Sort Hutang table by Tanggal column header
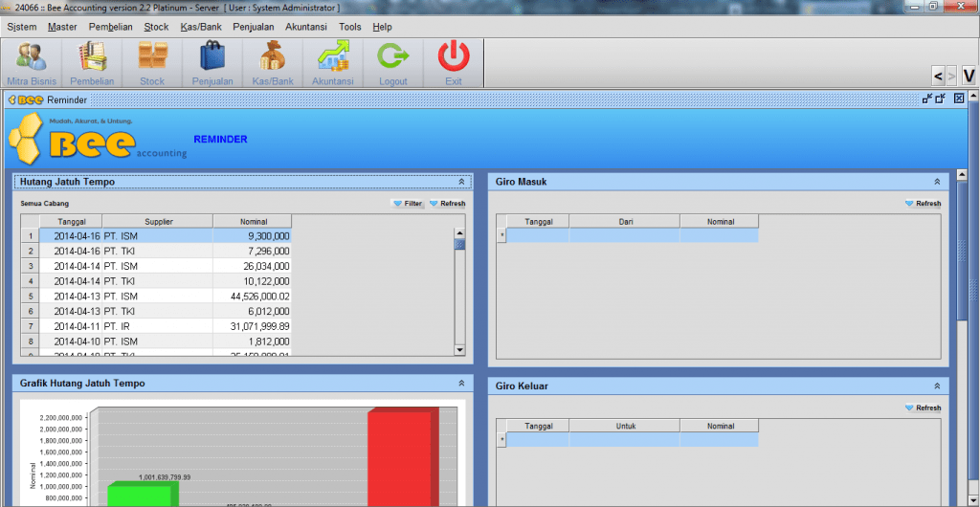 pyautogui.click(x=71, y=222)
